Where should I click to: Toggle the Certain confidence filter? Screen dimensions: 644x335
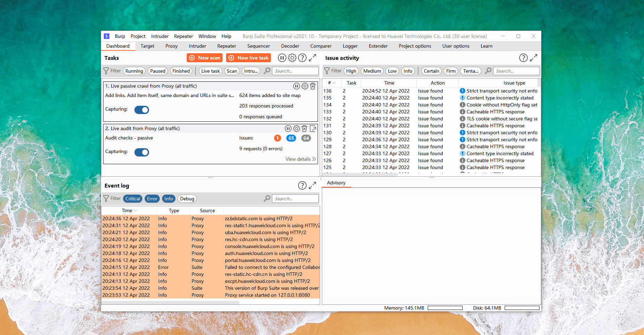[x=431, y=71]
